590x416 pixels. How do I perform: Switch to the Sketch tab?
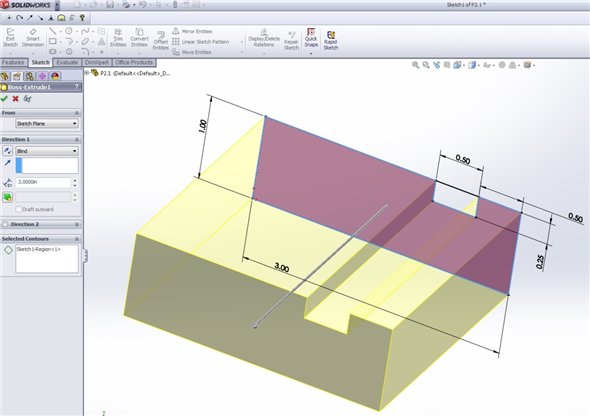point(40,62)
